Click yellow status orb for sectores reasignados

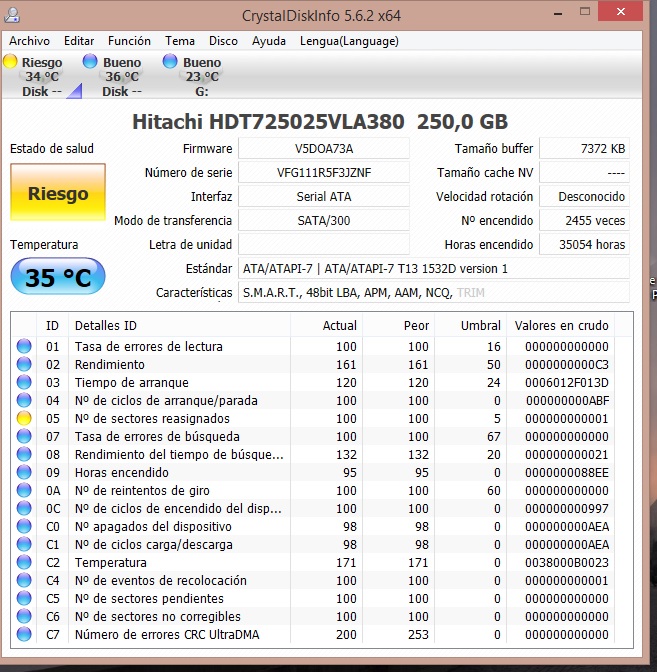coord(24,419)
